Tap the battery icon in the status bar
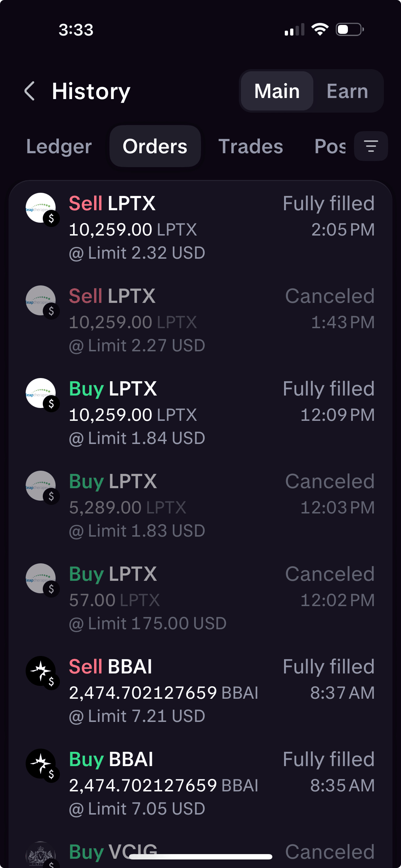 click(x=349, y=30)
